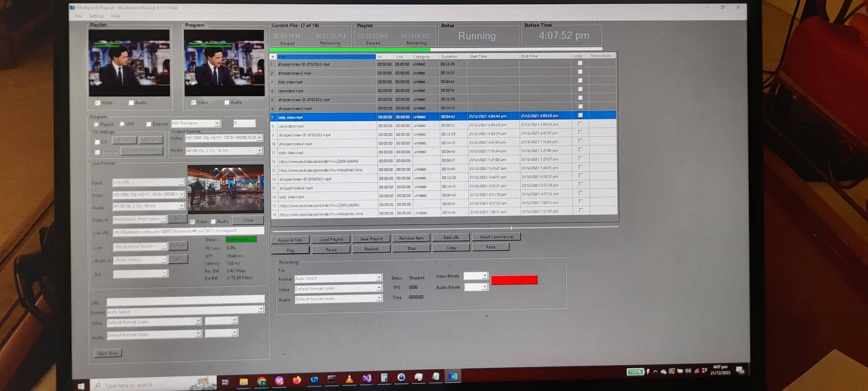The width and height of the screenshot is (868, 391).
Task: Open the File menu
Action: [x=79, y=16]
